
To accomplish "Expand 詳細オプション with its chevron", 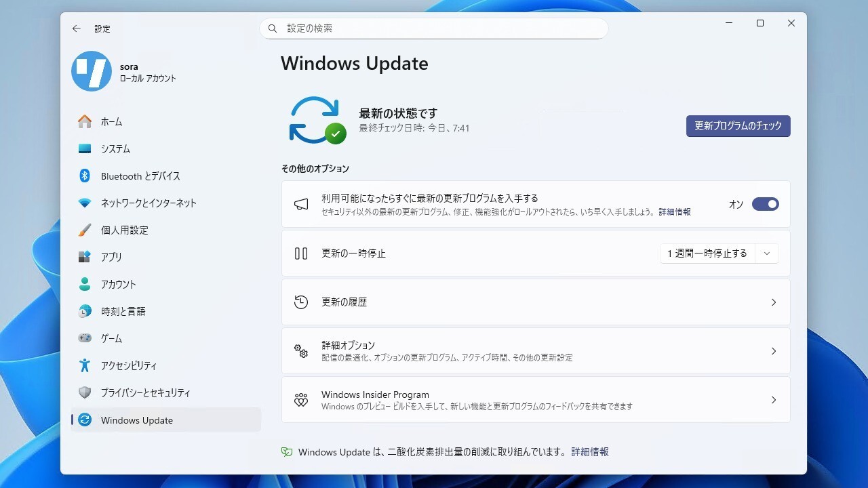I will (x=774, y=351).
